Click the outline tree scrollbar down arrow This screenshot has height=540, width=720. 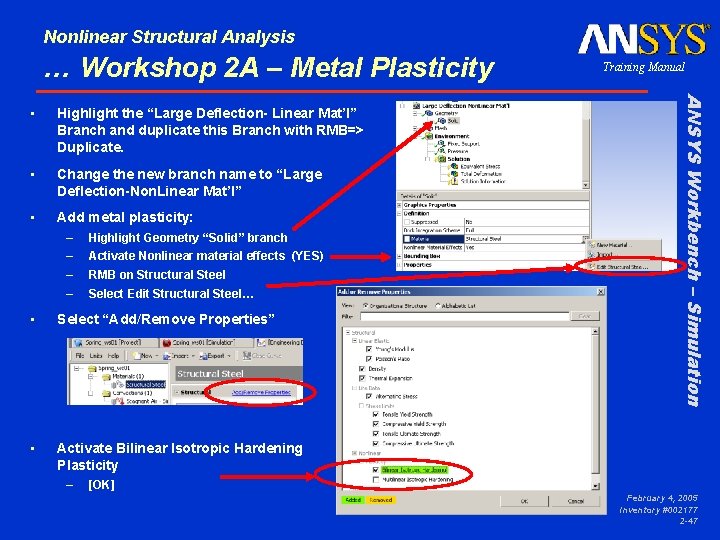pos(585,185)
